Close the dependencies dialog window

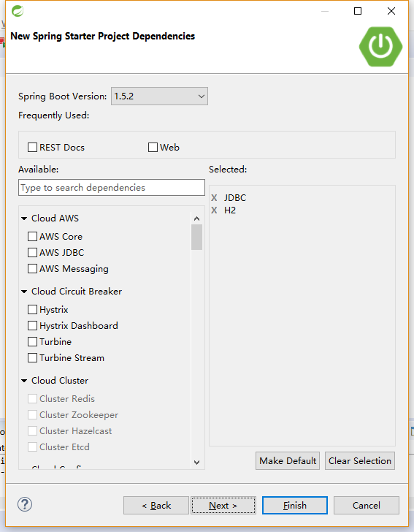point(391,11)
